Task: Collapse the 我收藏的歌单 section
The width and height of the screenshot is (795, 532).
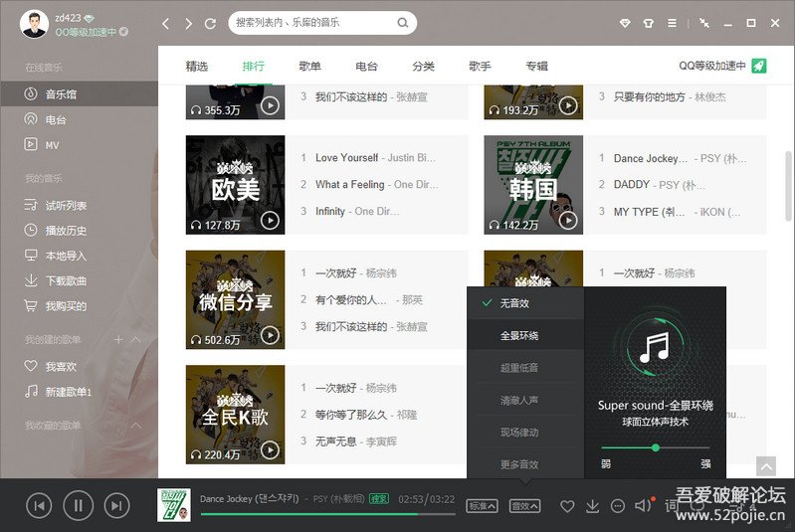Action: coord(136,426)
